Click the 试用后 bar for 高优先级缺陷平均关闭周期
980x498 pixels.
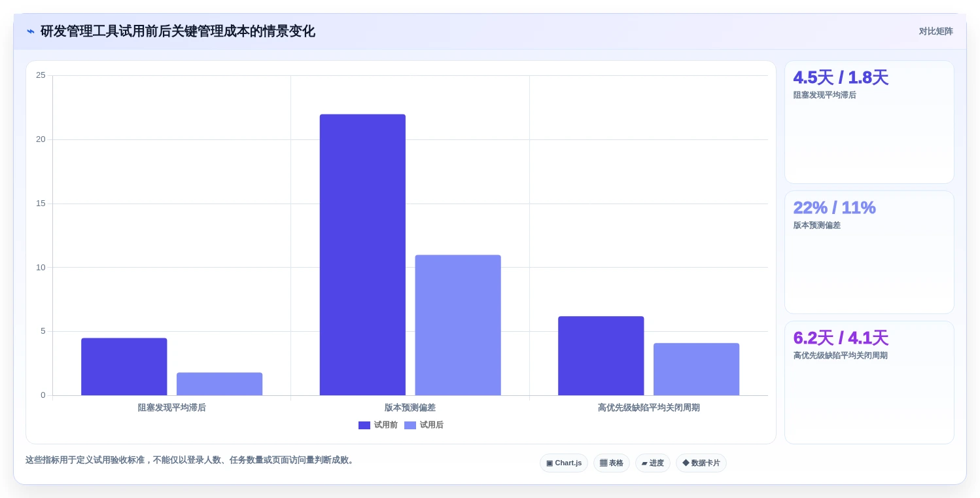point(697,369)
